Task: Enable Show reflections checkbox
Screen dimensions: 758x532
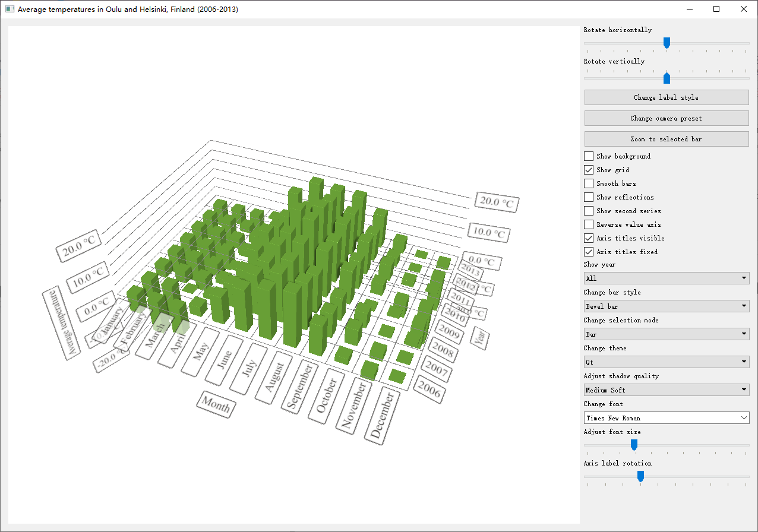Action: (x=589, y=197)
